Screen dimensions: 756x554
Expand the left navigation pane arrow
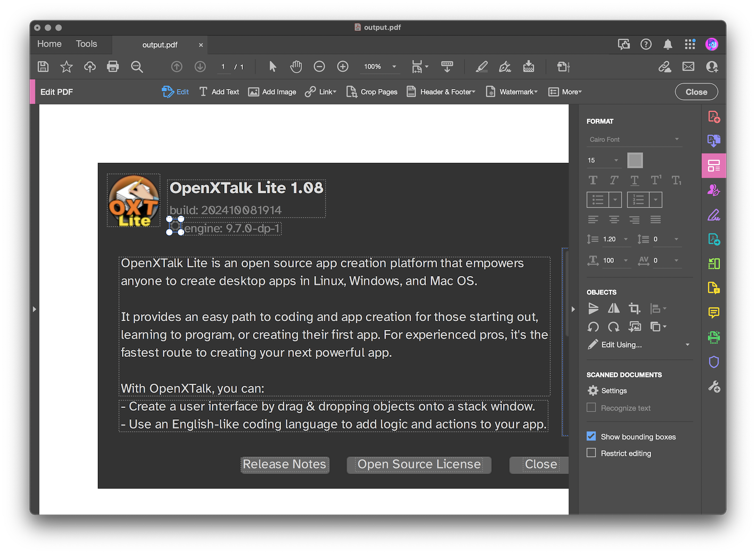[x=34, y=309]
